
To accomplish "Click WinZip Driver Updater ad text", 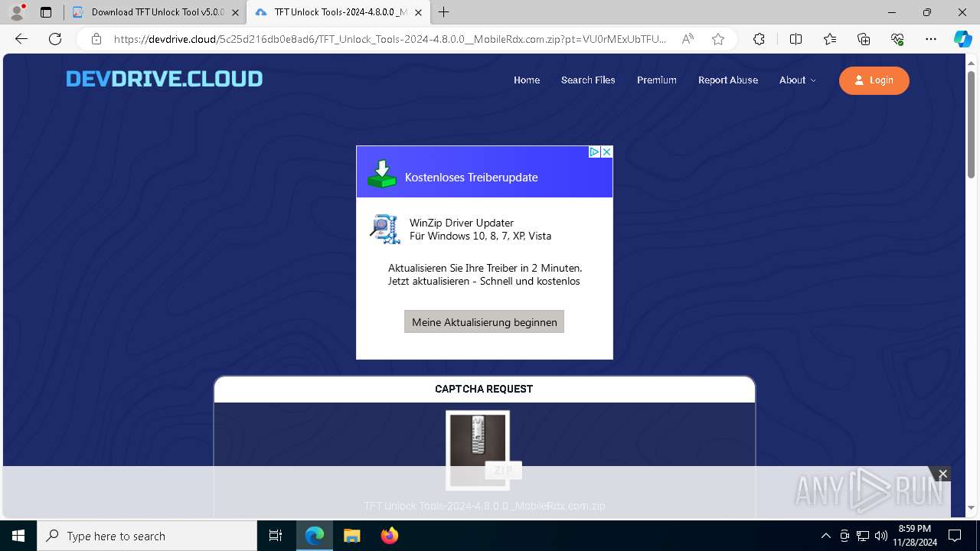I will click(462, 223).
